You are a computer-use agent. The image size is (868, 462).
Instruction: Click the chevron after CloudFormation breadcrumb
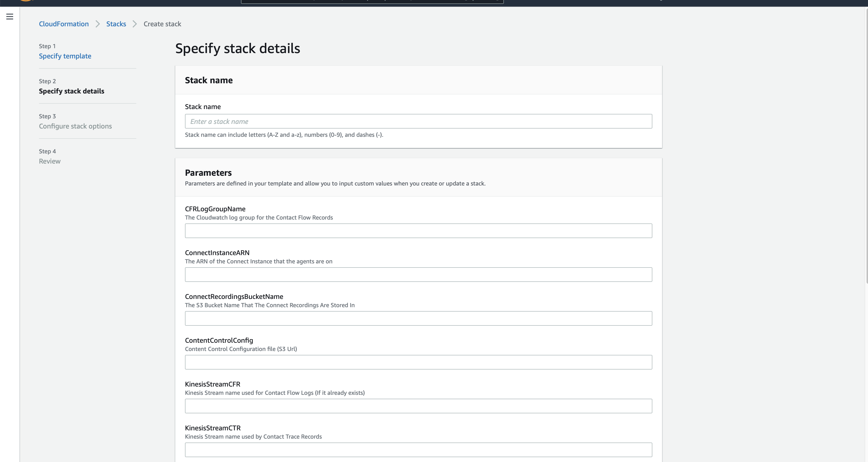point(97,24)
